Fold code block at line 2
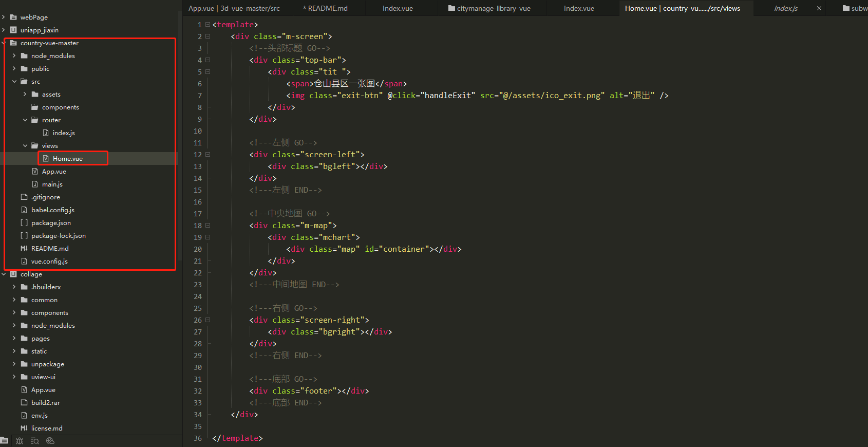The width and height of the screenshot is (868, 447). click(207, 36)
